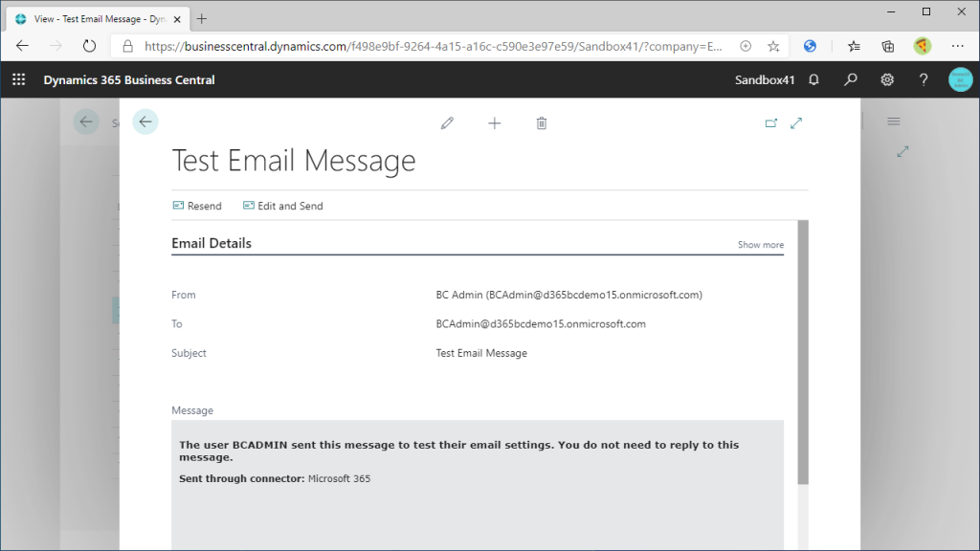Screen dimensions: 980x551
Task: Refresh the browser page
Action: click(89, 46)
